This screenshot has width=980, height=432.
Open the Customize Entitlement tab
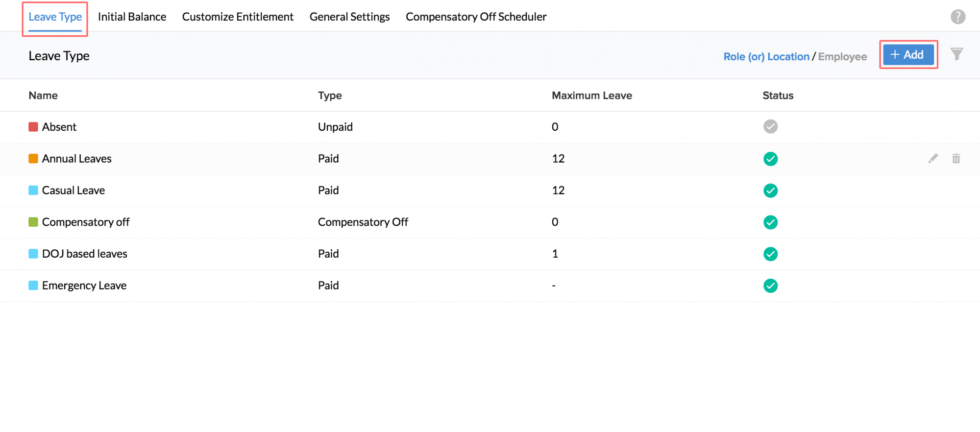click(238, 17)
